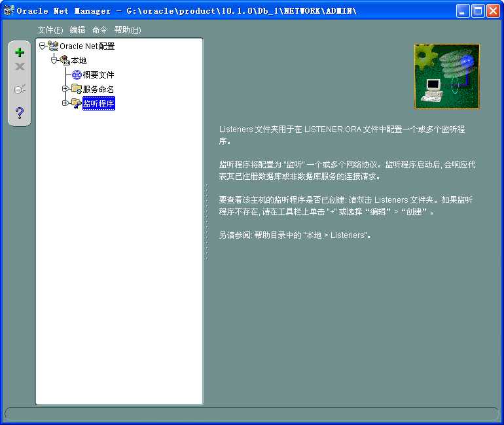Viewport: 504px width, 425px height.
Task: Expand the 监听程序 folder
Action: (65, 103)
